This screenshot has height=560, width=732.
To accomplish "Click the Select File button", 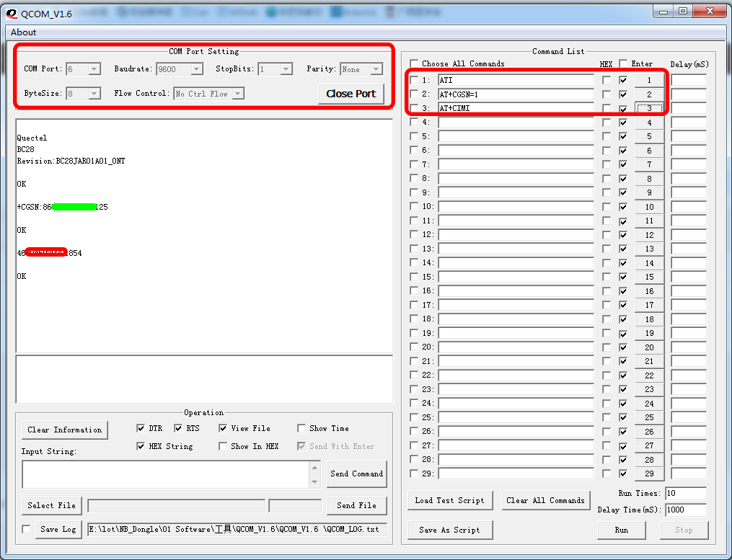I will coord(51,505).
